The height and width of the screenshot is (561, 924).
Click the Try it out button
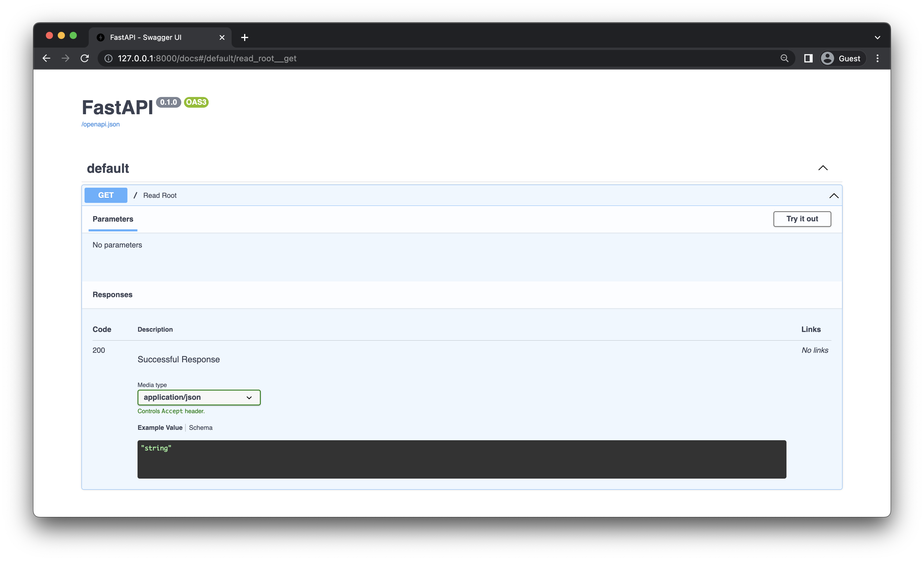click(802, 219)
